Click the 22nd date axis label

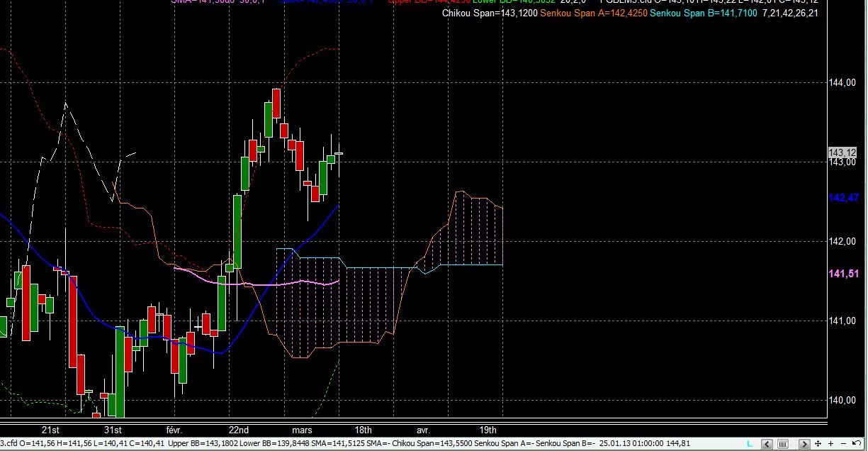[239, 430]
